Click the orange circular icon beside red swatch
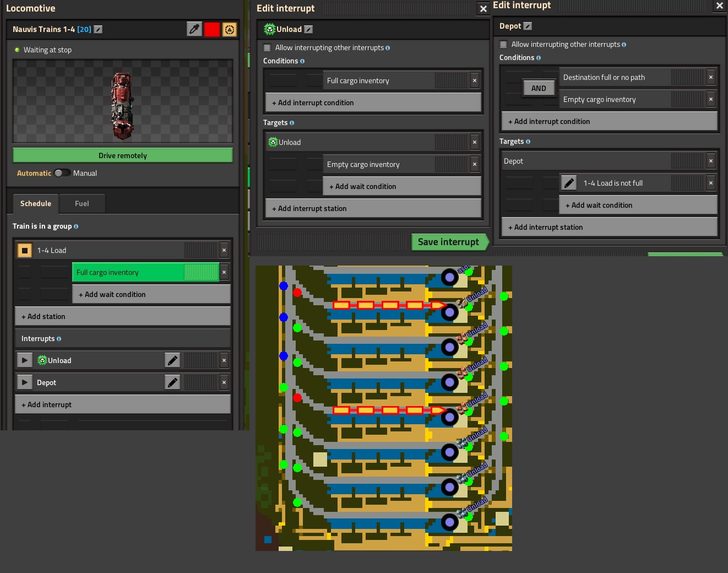Viewport: 728px width, 573px height. click(x=230, y=29)
